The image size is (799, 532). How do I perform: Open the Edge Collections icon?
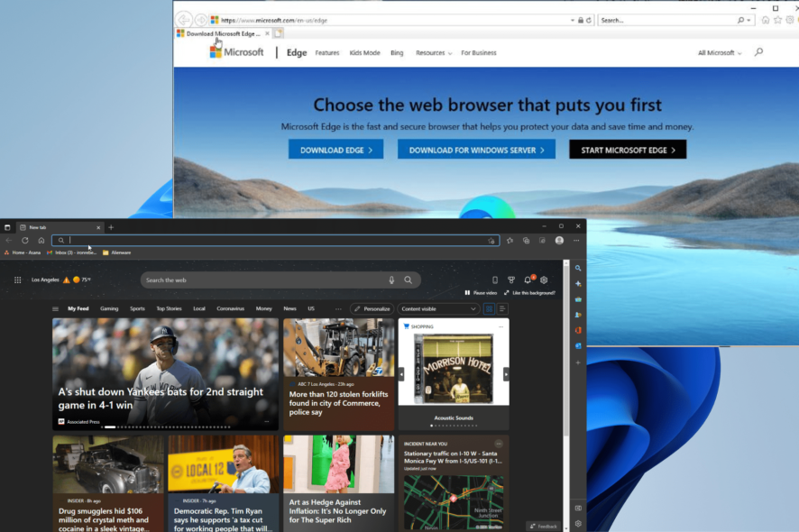point(527,241)
